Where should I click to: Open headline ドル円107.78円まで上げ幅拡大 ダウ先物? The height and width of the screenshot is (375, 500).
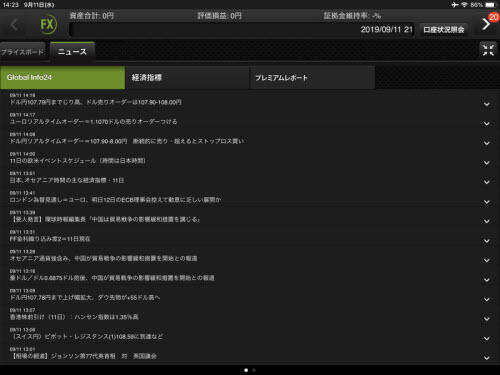click(x=85, y=297)
